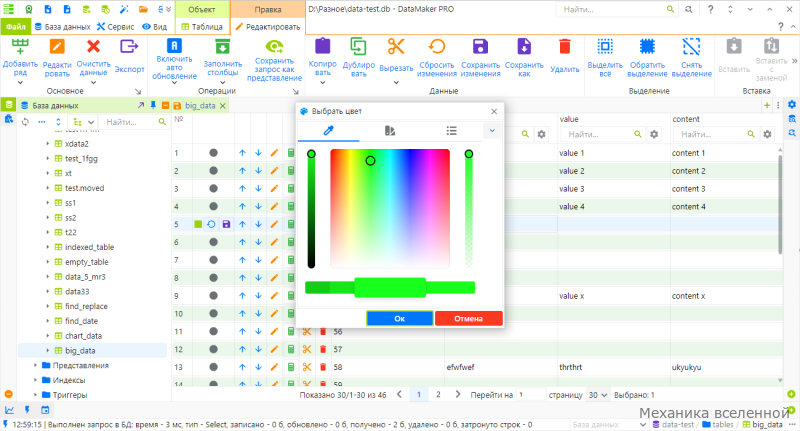Click the Дублировать ribbon icon
Viewport: 800px width, 431px height.
[x=358, y=46]
